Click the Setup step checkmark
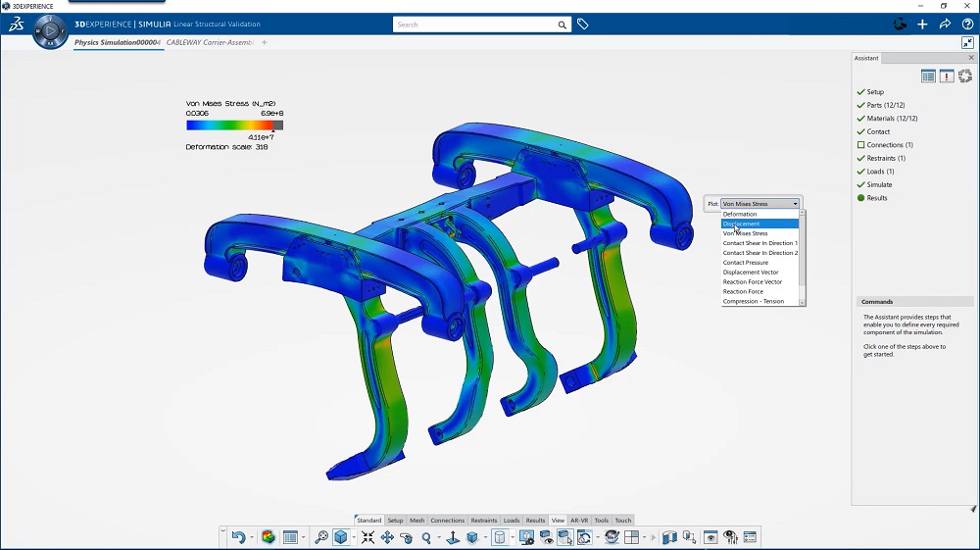 pos(861,92)
